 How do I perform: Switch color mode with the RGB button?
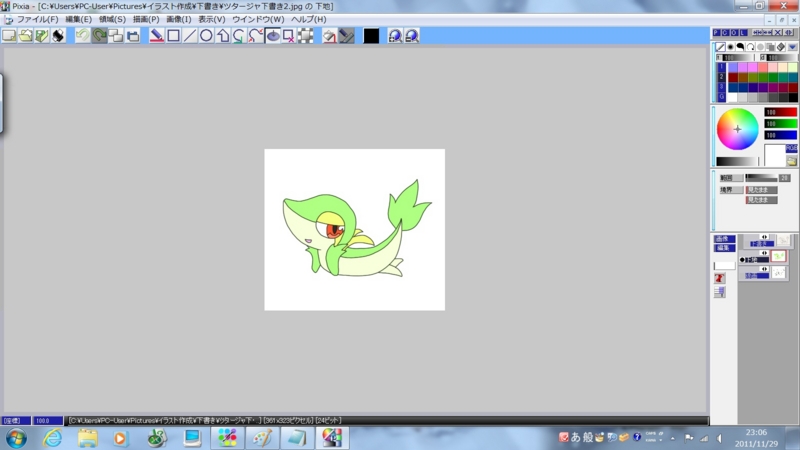tap(791, 148)
